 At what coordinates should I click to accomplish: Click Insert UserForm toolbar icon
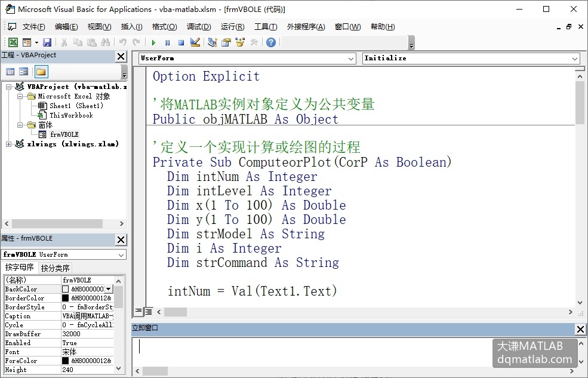(27, 42)
